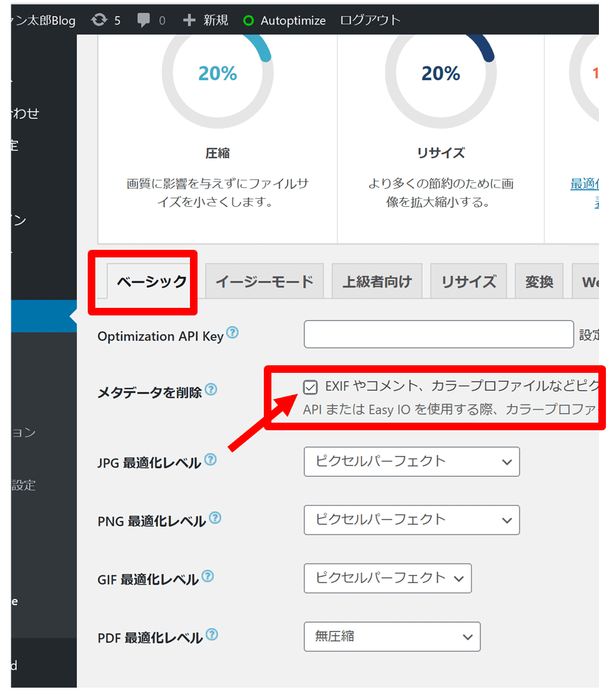The width and height of the screenshot is (616, 699).
Task: Open help icon beside PDF 最適化レベル
Action: click(212, 635)
